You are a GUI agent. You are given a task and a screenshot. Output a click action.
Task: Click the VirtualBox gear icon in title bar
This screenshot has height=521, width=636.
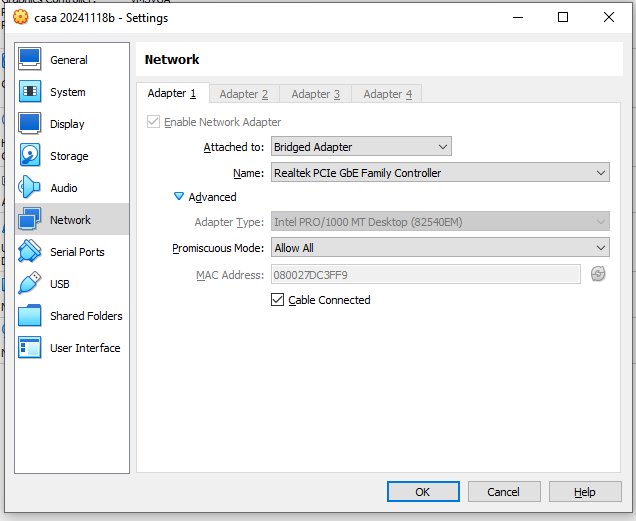pyautogui.click(x=21, y=17)
